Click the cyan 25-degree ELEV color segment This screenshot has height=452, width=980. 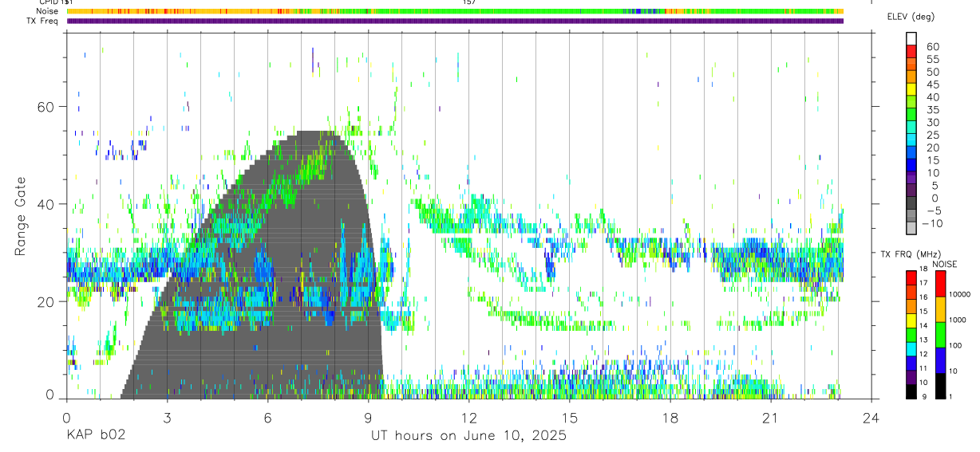911,141
